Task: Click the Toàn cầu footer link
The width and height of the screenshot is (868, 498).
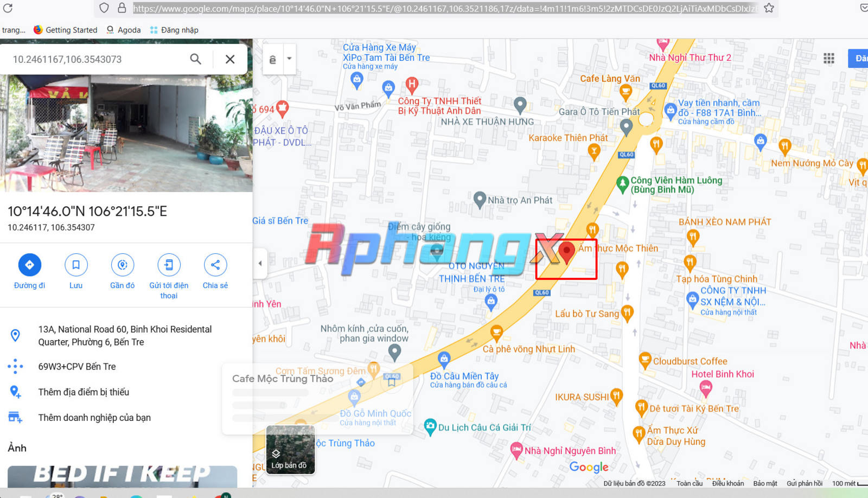Action: click(x=690, y=483)
